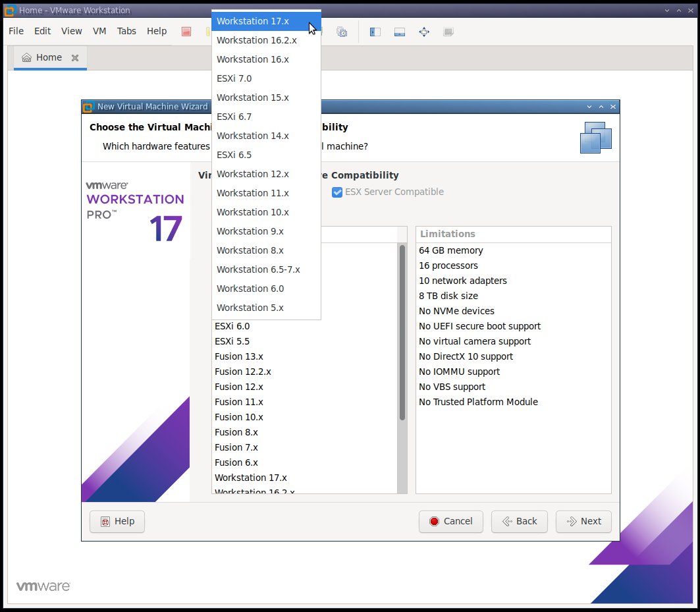
Task: Choose Workstation 12.x in the dropdown
Action: click(266, 174)
